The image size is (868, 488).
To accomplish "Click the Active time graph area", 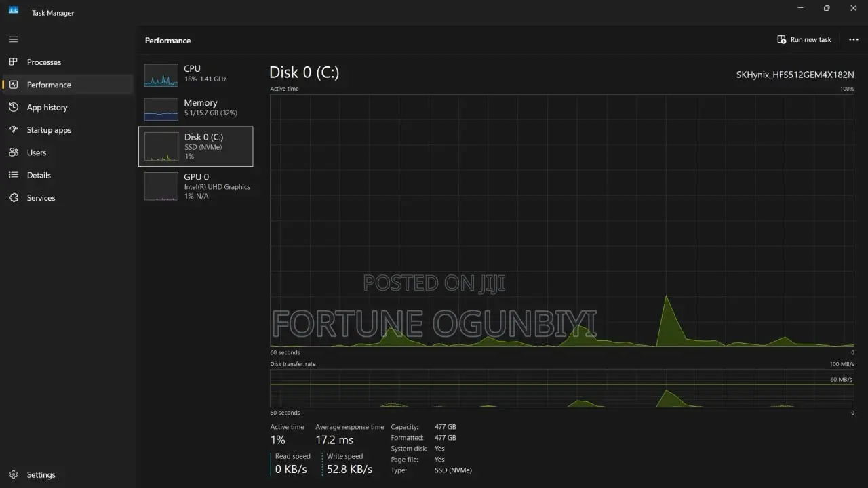I will pyautogui.click(x=562, y=220).
